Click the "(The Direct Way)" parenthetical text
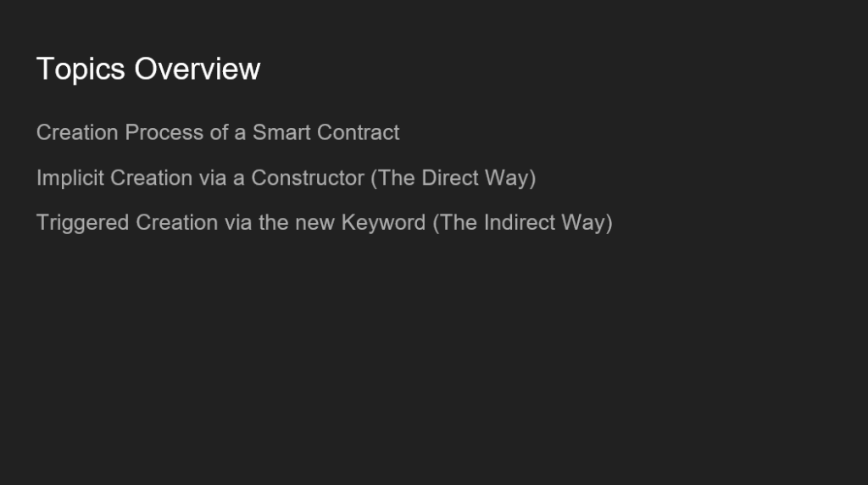The width and height of the screenshot is (868, 485). pyautogui.click(x=453, y=178)
